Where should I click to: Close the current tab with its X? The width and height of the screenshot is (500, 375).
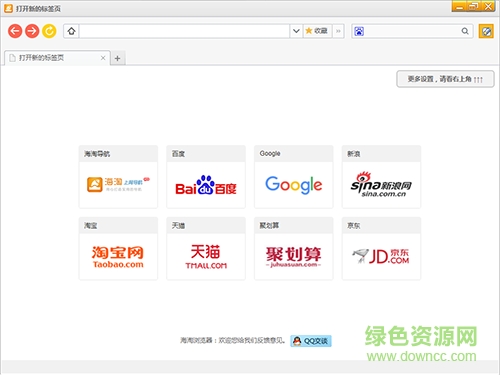(103, 58)
